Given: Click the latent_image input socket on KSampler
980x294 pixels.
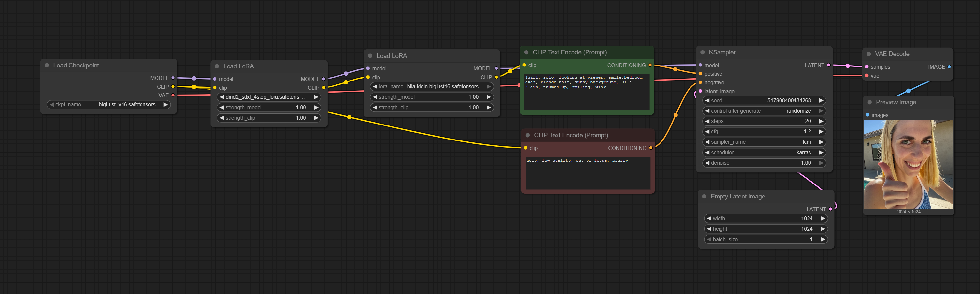Looking at the screenshot, I should point(700,91).
